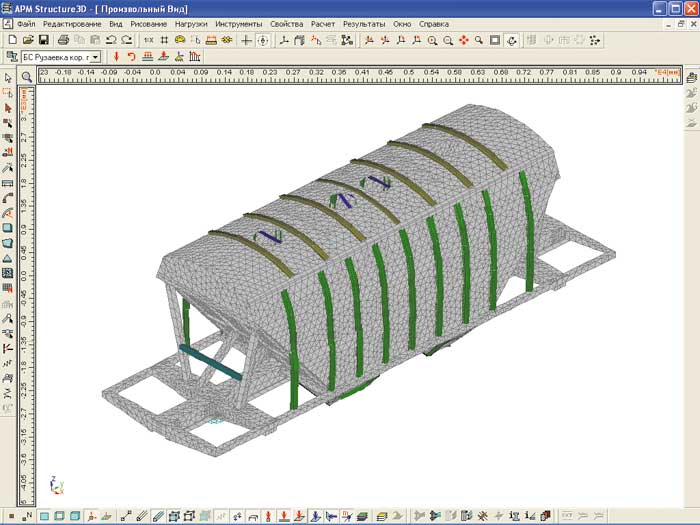
Task: Click the magnifier icon beside the ruler
Action: click(x=27, y=76)
